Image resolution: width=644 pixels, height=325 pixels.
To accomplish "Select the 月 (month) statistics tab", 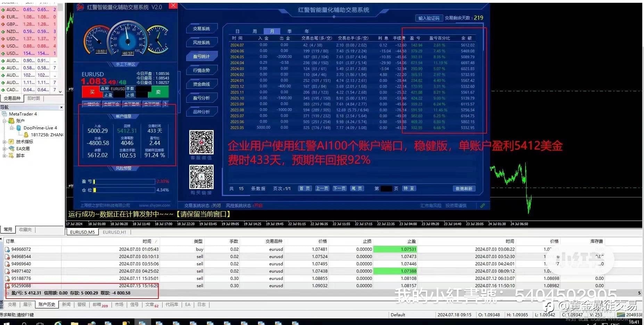I will coord(272,31).
